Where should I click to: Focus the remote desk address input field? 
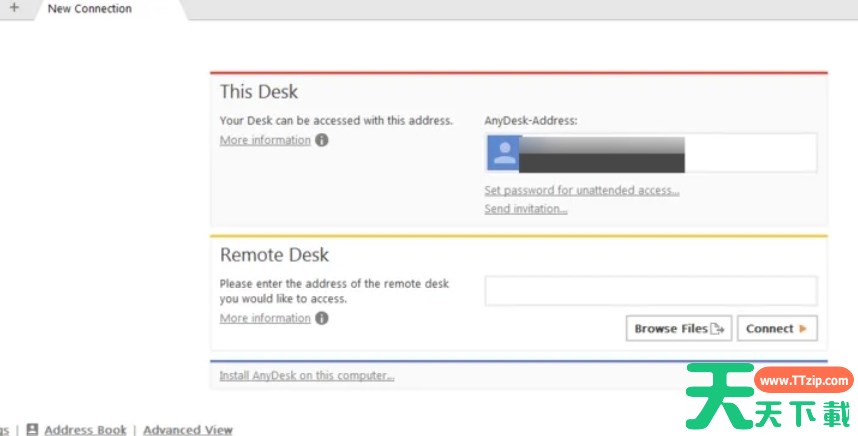(x=650, y=291)
